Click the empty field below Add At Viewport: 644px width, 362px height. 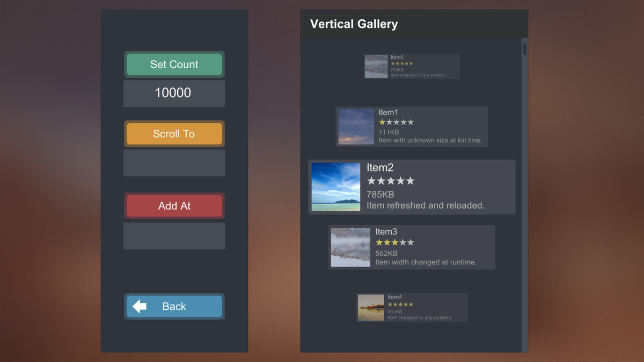tap(174, 235)
